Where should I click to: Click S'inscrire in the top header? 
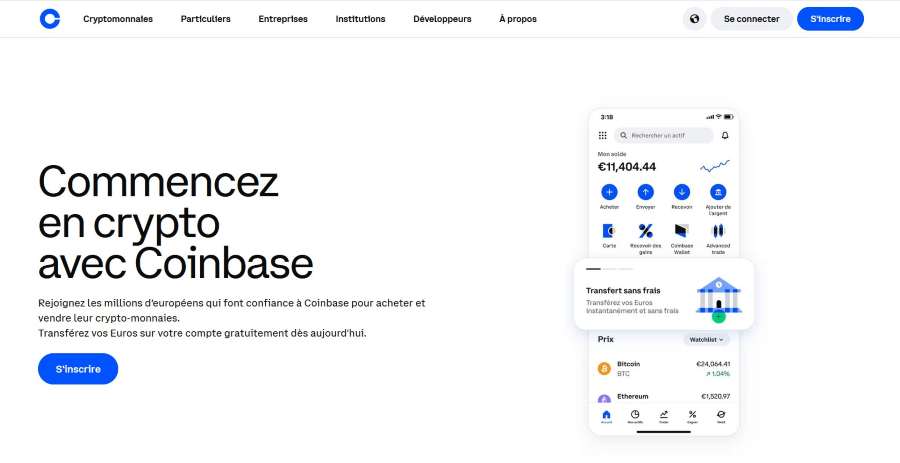(830, 19)
